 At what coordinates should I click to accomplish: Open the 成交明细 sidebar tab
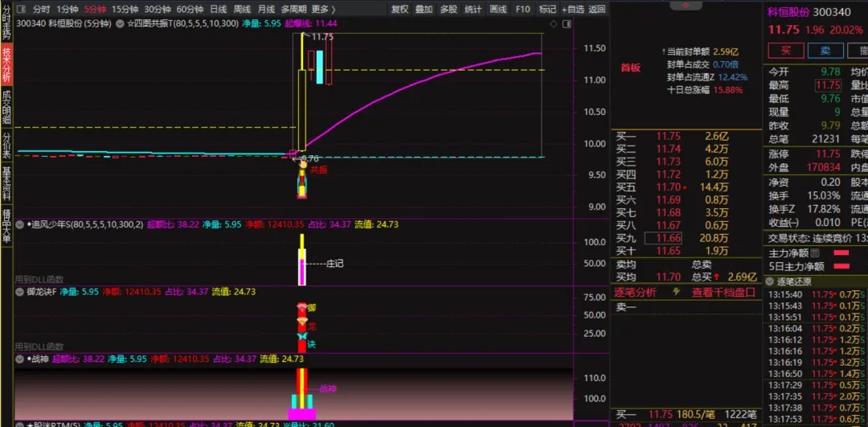[6, 107]
